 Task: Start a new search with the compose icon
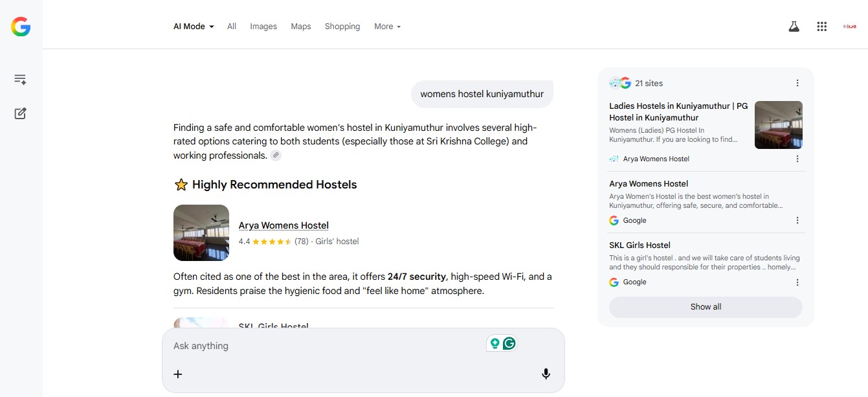(x=20, y=113)
